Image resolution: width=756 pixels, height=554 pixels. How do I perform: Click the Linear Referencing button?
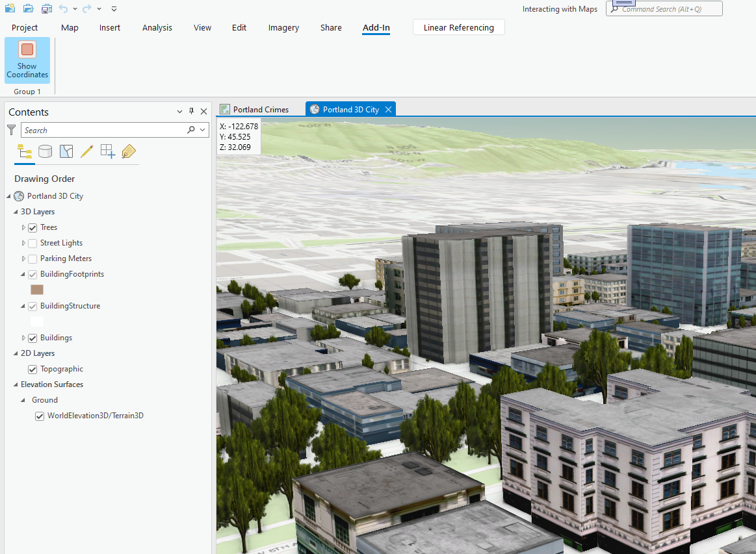pyautogui.click(x=458, y=27)
